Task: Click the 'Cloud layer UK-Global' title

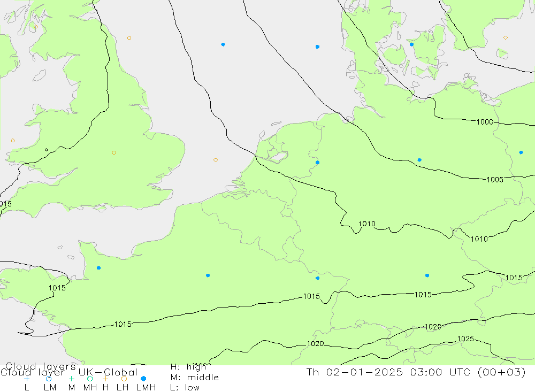Action: tap(69, 372)
